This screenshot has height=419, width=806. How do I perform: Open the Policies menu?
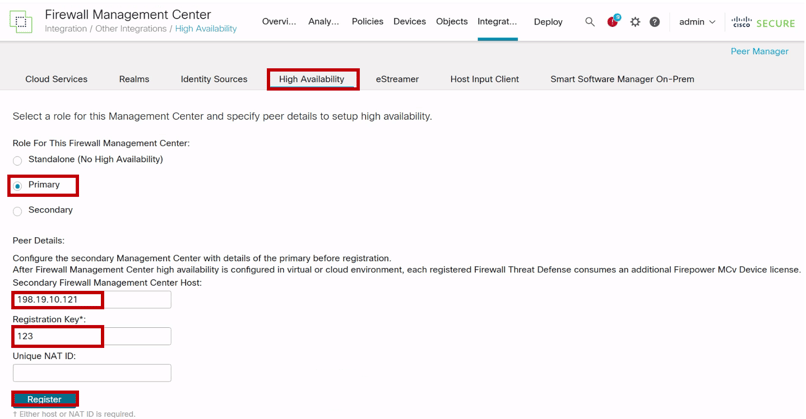click(368, 22)
